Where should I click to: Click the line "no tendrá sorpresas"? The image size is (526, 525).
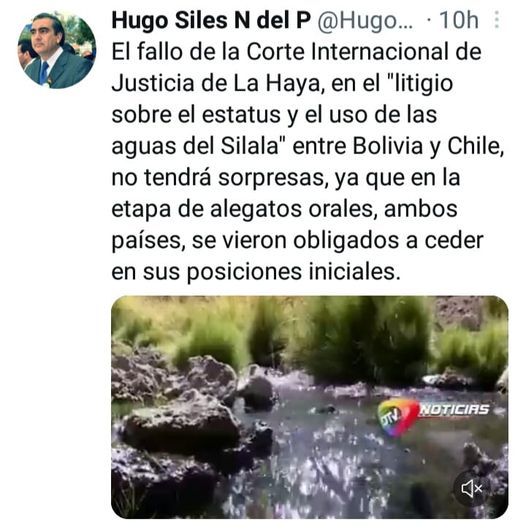285,177
